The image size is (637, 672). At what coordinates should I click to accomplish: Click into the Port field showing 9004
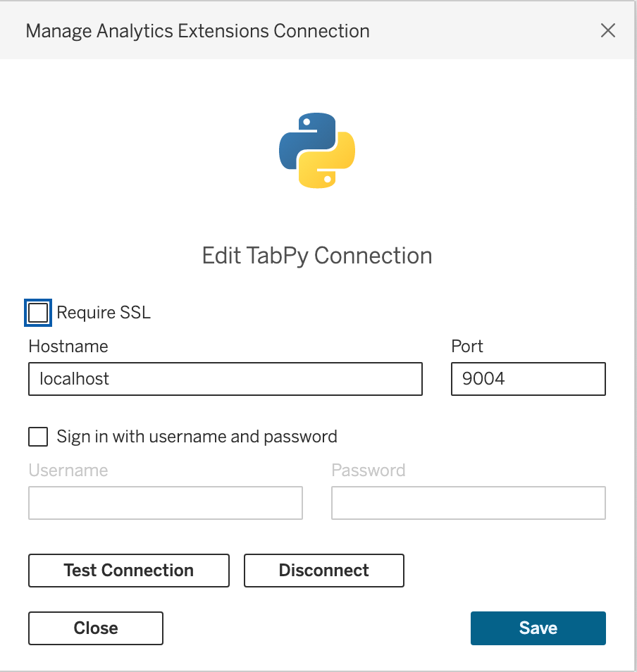[x=528, y=379]
